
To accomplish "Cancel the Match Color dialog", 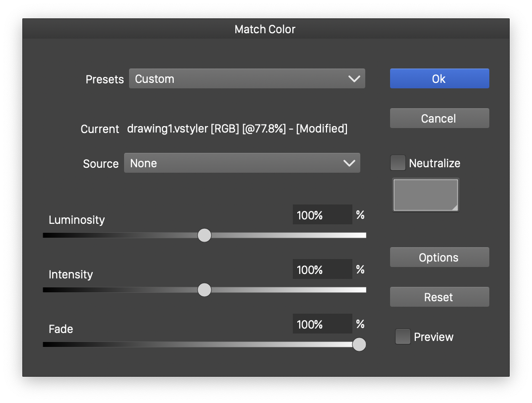I will (439, 118).
